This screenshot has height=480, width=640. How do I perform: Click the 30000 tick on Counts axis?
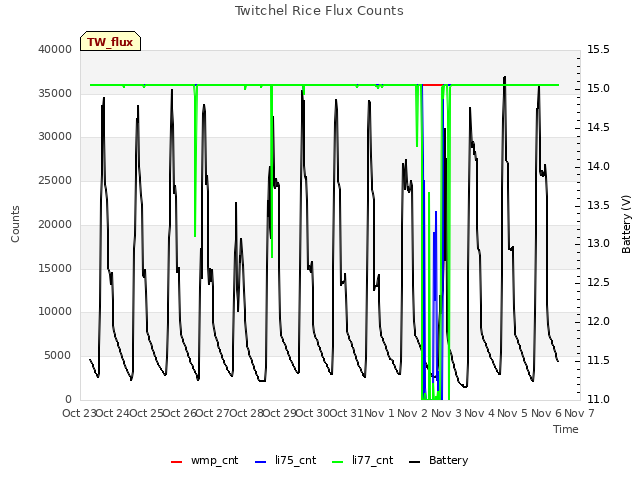tap(55, 136)
